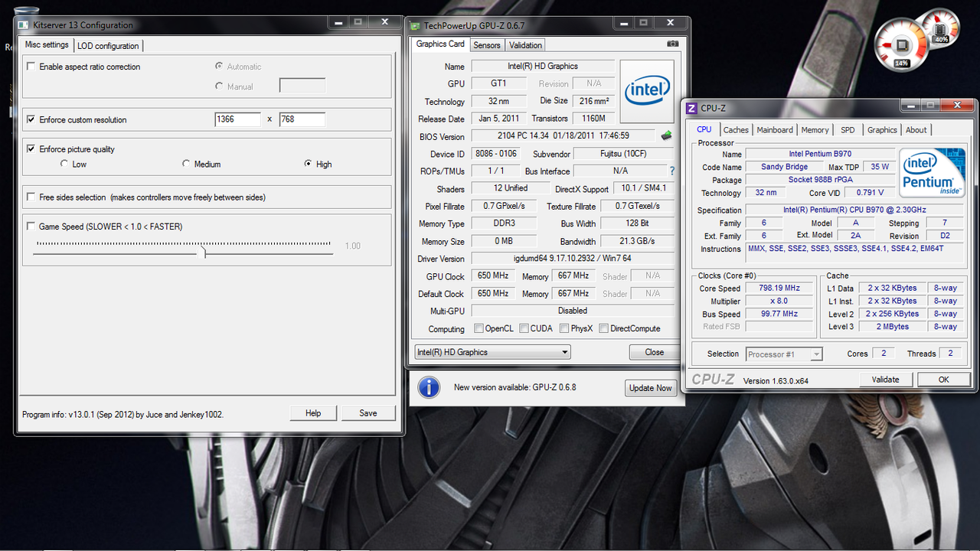The width and height of the screenshot is (980, 551).
Task: Close the CPU-Z window
Action: (x=958, y=106)
